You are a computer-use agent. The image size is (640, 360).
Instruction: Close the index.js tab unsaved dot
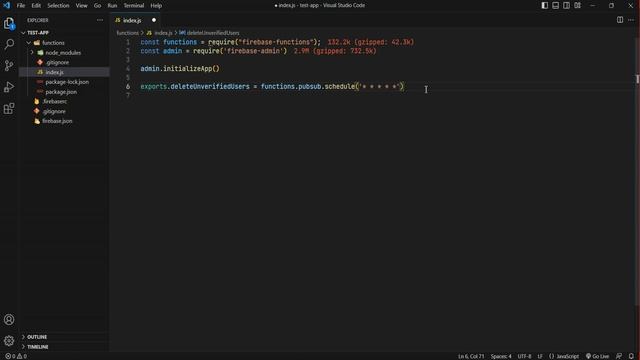click(x=154, y=20)
